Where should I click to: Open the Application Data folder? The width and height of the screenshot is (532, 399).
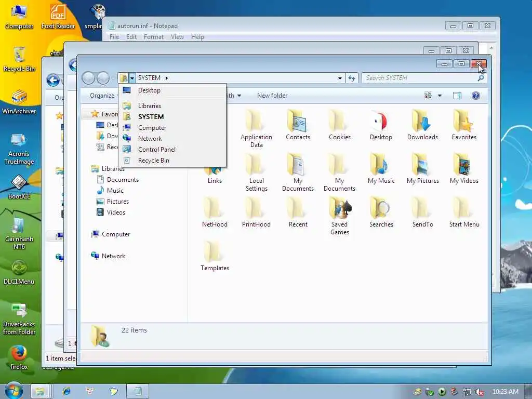[256, 129]
